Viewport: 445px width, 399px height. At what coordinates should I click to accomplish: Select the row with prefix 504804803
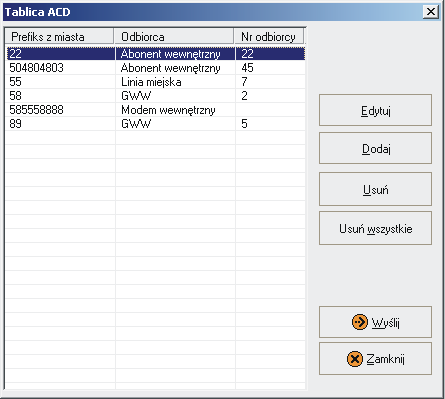pyautogui.click(x=155, y=68)
